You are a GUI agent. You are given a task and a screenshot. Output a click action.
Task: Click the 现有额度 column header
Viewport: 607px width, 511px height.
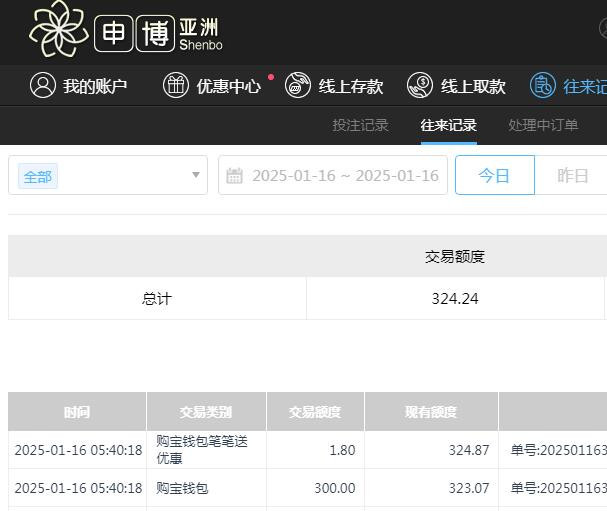[x=431, y=412]
